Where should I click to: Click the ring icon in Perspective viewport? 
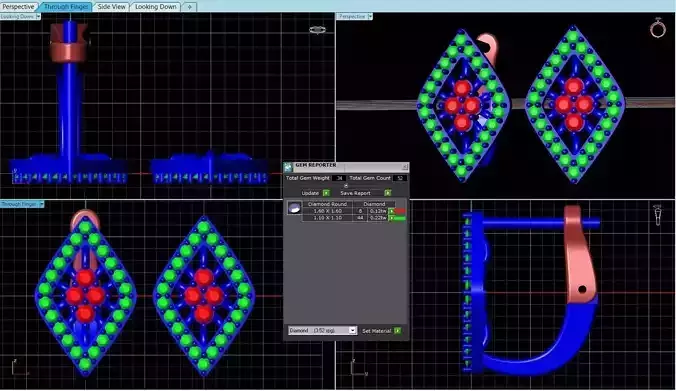tap(657, 28)
